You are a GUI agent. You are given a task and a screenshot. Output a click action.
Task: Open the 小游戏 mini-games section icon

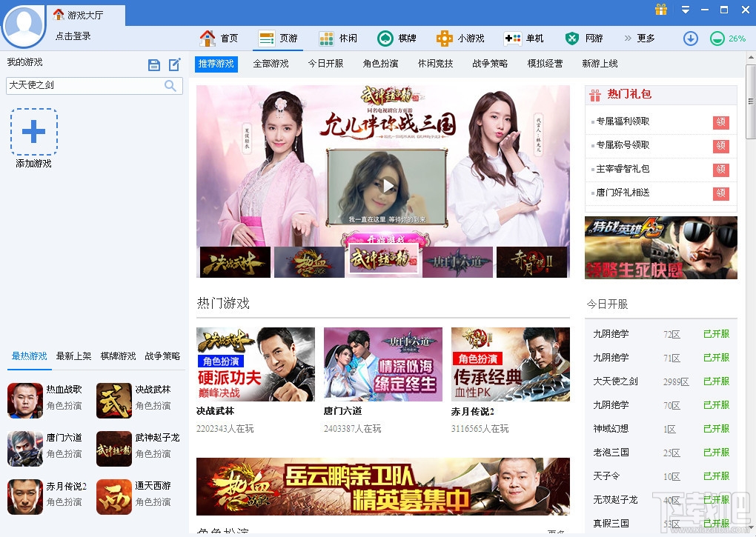coord(443,38)
